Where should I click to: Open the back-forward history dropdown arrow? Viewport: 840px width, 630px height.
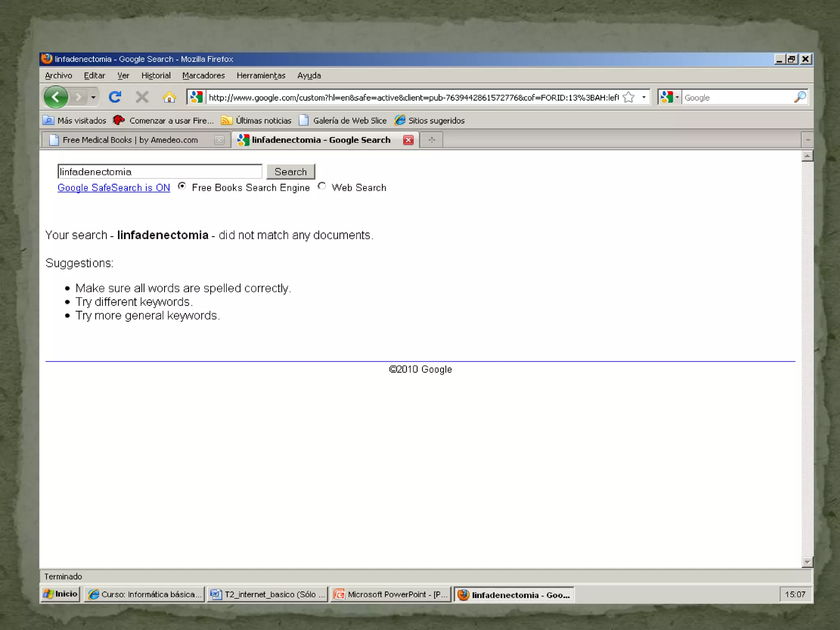point(94,97)
